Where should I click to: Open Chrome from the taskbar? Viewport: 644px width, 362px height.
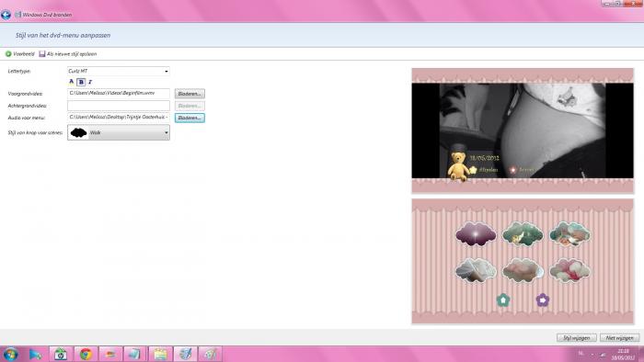(86, 354)
